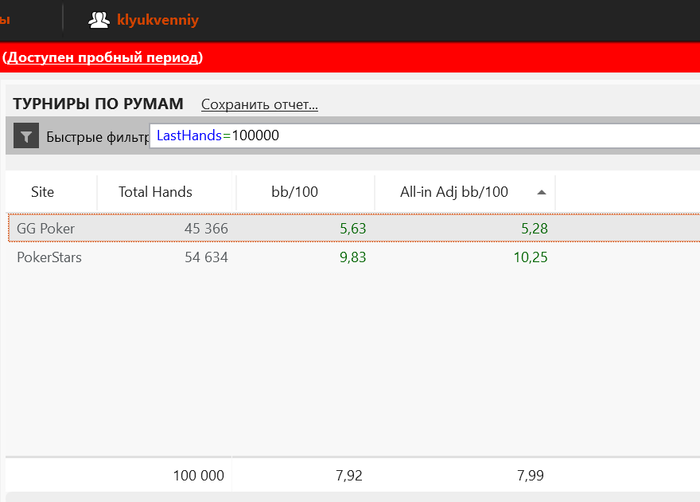Select the klyukvenniy player name
700x502 pixels.
[158, 20]
